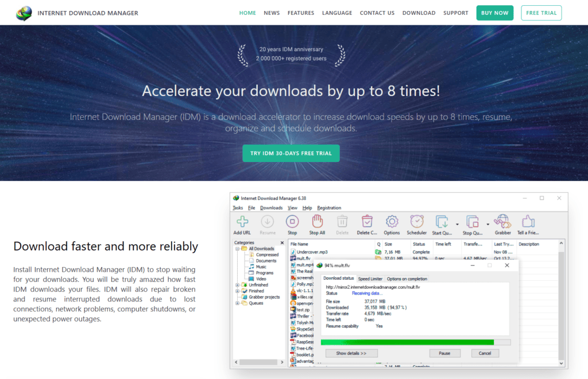Click the Categories scrollbar right arrow
The width and height of the screenshot is (588, 379).
click(282, 362)
